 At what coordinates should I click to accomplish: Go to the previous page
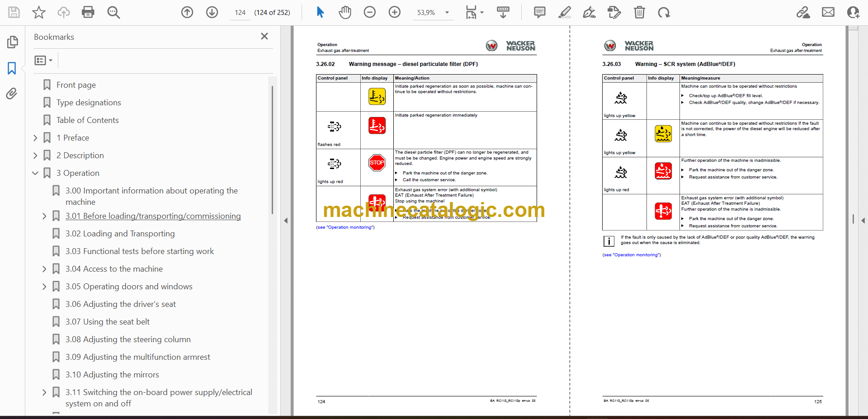(x=187, y=12)
